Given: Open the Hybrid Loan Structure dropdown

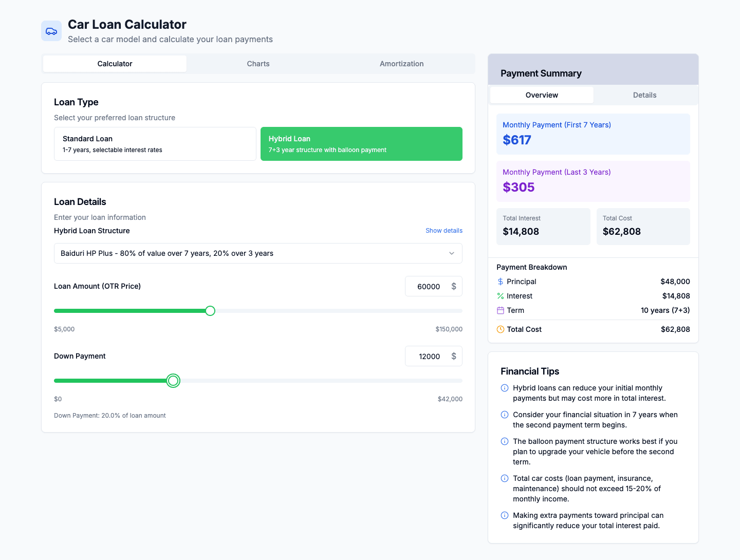Looking at the screenshot, I should (x=258, y=253).
